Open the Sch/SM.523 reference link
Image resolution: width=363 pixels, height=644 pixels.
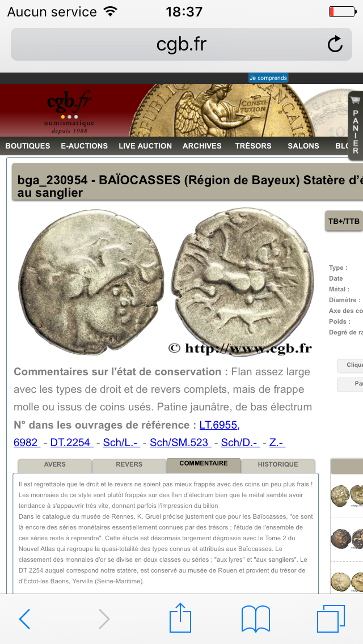point(180,442)
